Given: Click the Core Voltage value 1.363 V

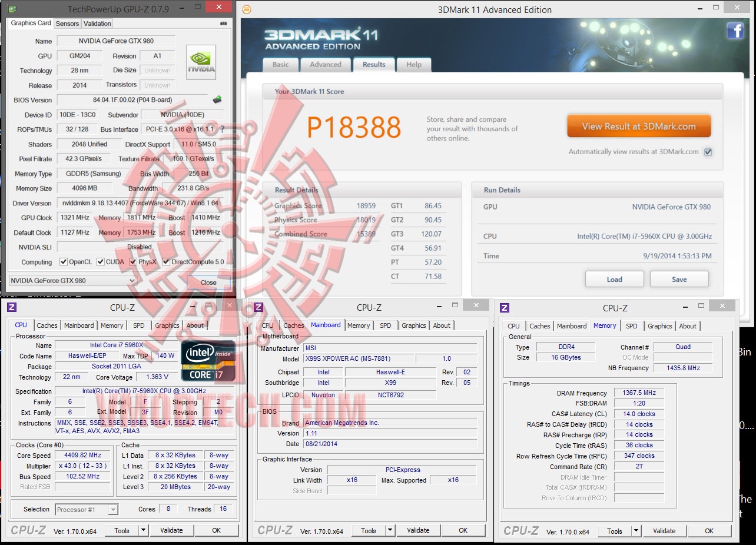Looking at the screenshot, I should coord(157,377).
